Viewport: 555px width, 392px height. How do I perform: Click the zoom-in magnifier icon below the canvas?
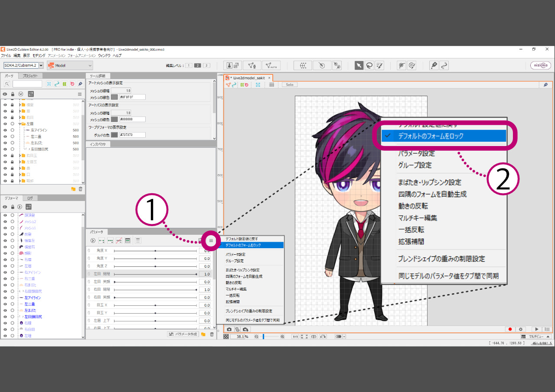[282, 337]
